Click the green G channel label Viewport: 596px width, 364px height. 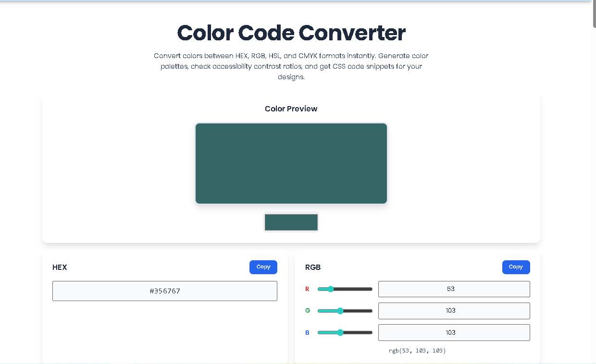point(307,311)
